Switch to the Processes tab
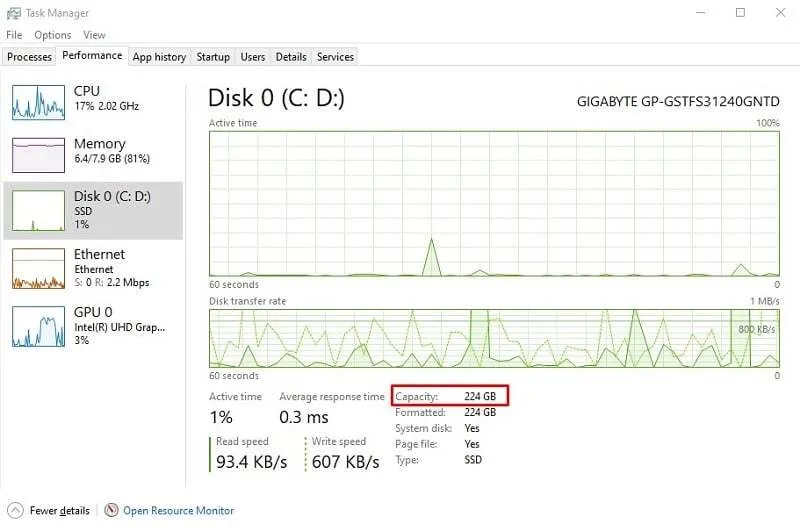The height and width of the screenshot is (531, 800). click(x=29, y=57)
